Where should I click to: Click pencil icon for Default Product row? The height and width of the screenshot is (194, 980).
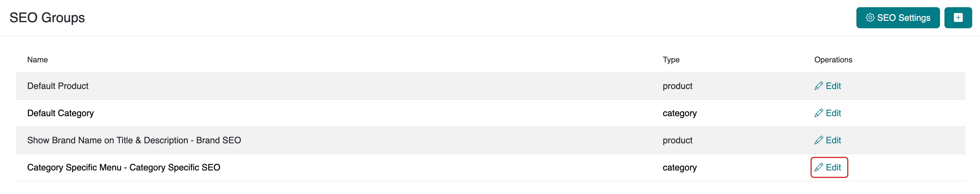(818, 86)
